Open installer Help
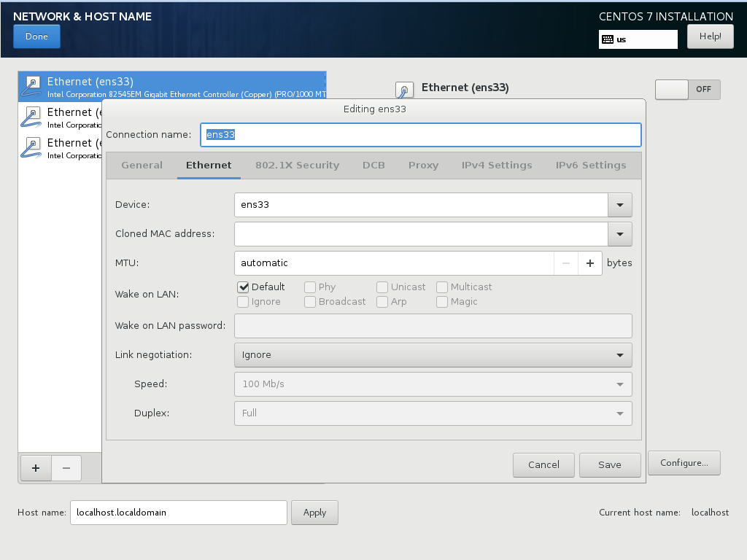747x560 pixels. 711,36
